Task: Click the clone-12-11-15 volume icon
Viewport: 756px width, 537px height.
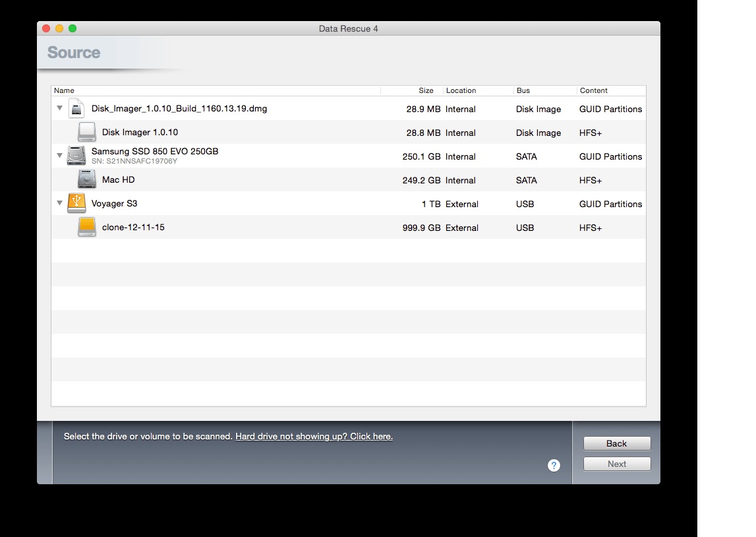Action: (x=87, y=227)
